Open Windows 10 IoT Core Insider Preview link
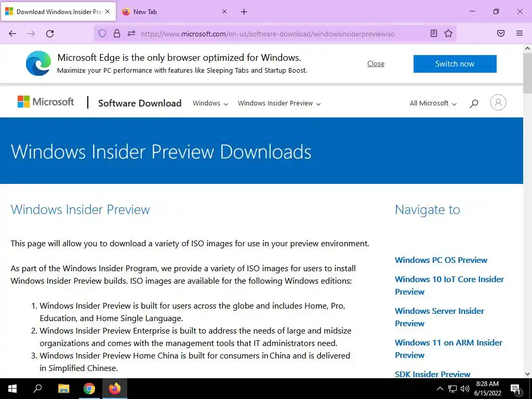 coord(449,285)
